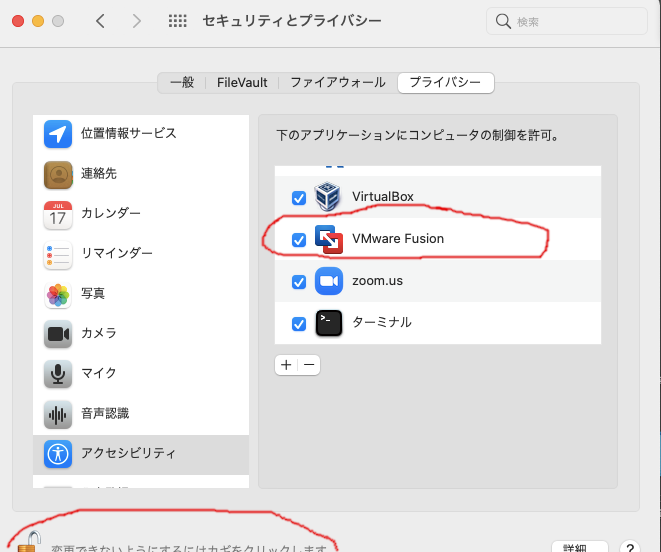
Task: Select the 写真 photos icon
Action: pos(58,294)
